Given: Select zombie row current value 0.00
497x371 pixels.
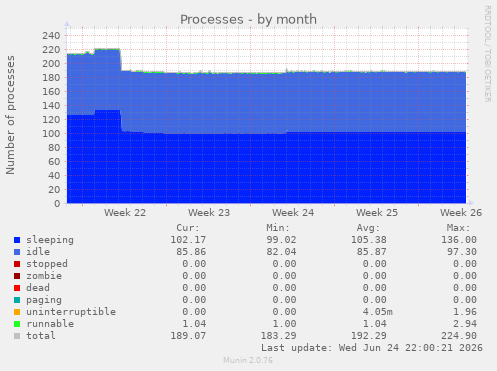Looking at the screenshot, I should [x=194, y=276].
